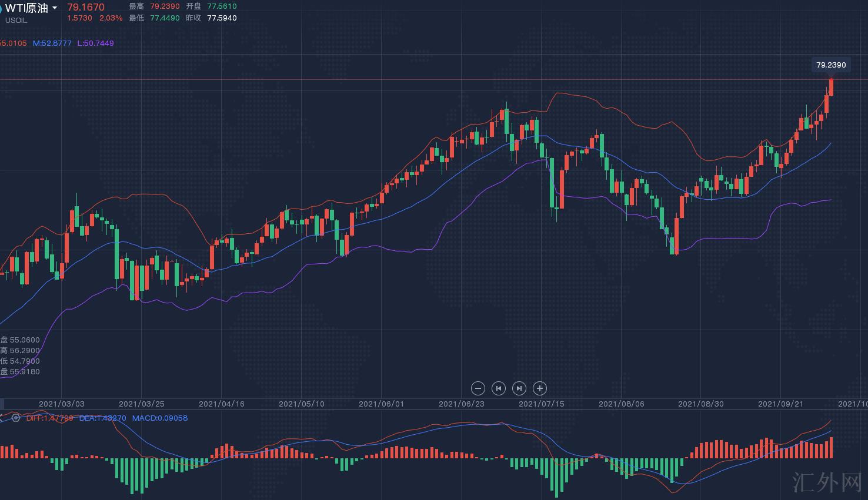Select the 2021/09/21 date on time axis
Viewport: 868px width, 500px height.
[x=780, y=404]
